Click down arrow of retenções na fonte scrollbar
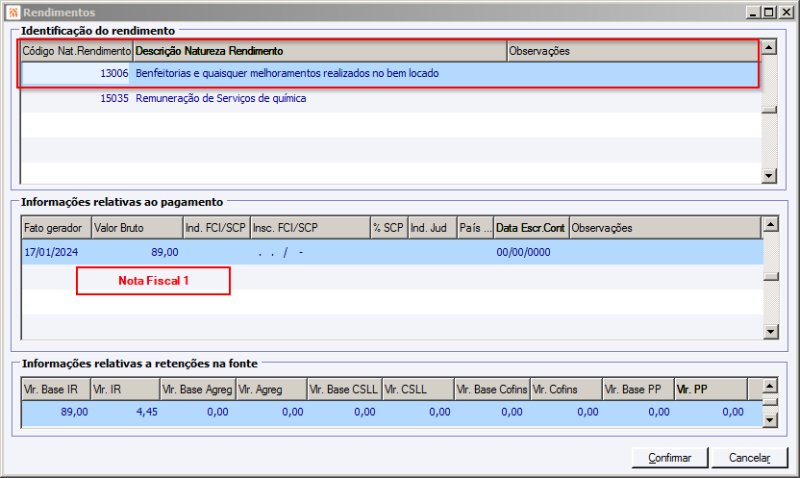 click(x=770, y=420)
